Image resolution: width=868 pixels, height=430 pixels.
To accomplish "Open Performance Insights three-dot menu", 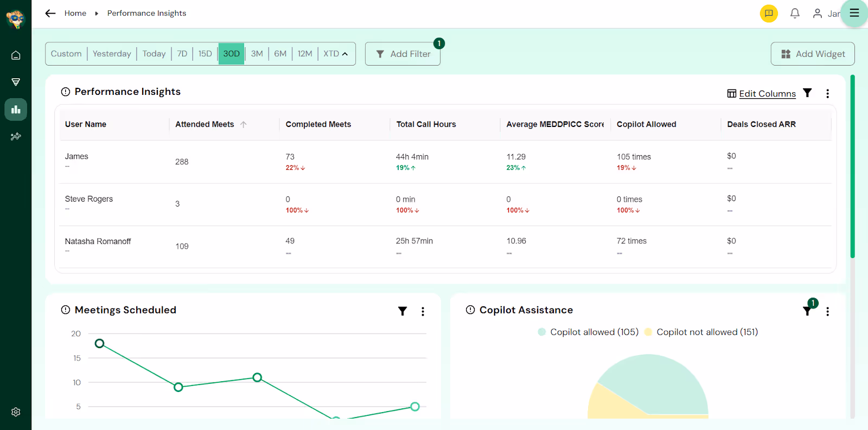I will point(827,93).
